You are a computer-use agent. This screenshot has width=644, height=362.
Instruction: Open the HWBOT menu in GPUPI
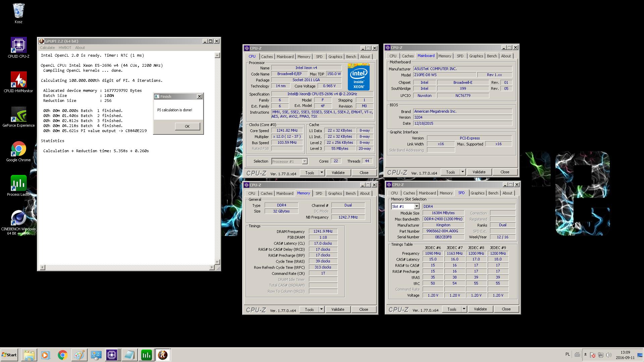65,48
